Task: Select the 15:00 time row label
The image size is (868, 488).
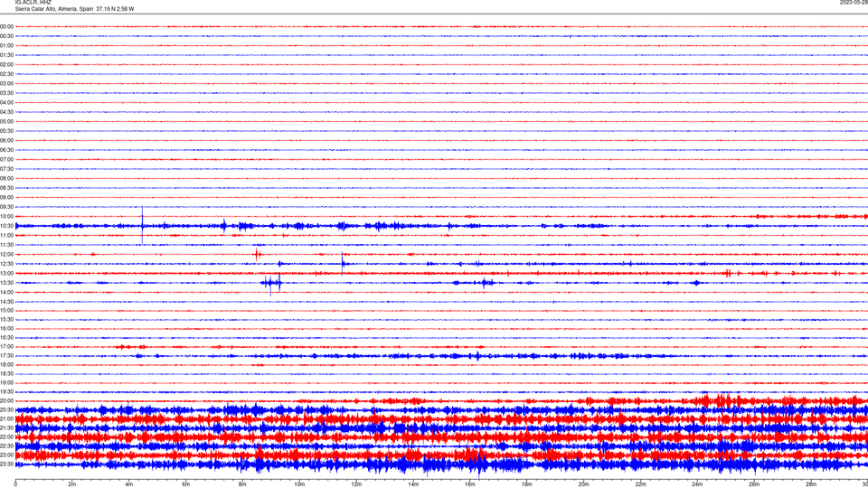Action: [6, 310]
